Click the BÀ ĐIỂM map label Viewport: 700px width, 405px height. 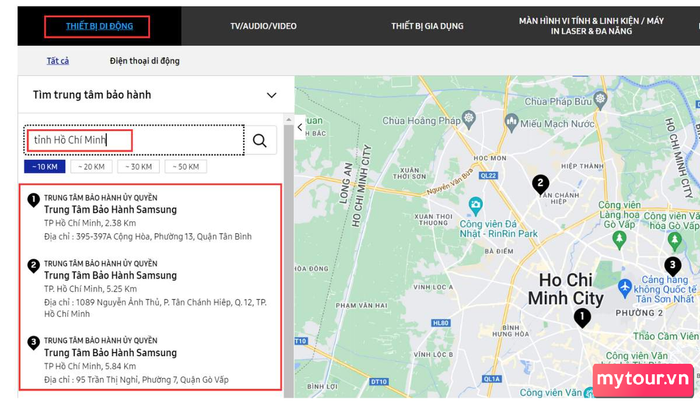click(499, 251)
